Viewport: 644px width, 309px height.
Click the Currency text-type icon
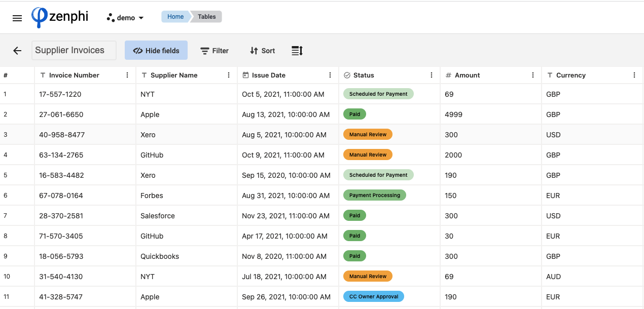pos(550,75)
